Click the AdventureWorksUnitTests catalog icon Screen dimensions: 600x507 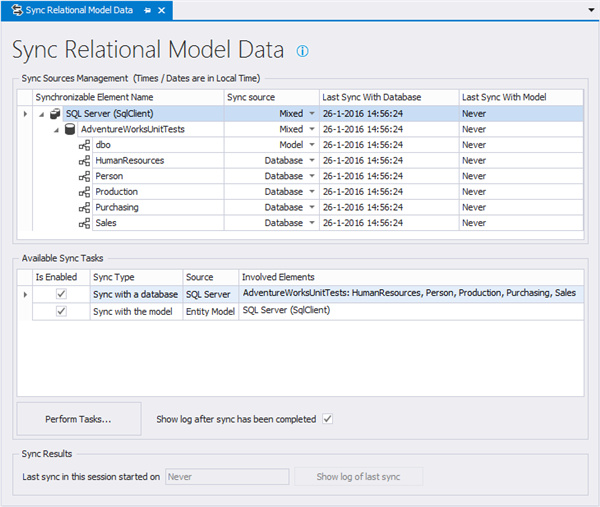pos(70,129)
